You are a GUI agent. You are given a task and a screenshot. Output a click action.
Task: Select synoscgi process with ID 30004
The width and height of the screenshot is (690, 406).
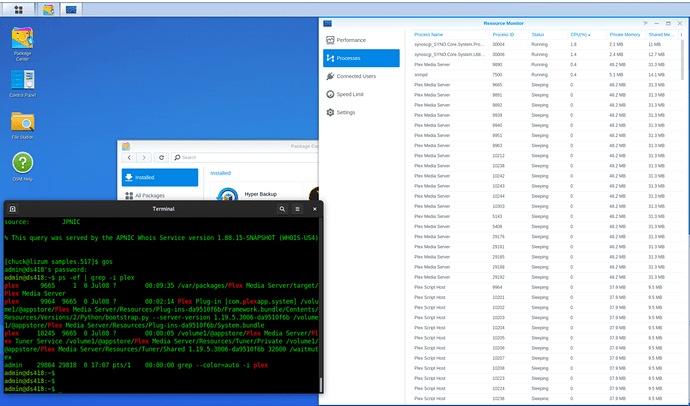click(x=546, y=44)
